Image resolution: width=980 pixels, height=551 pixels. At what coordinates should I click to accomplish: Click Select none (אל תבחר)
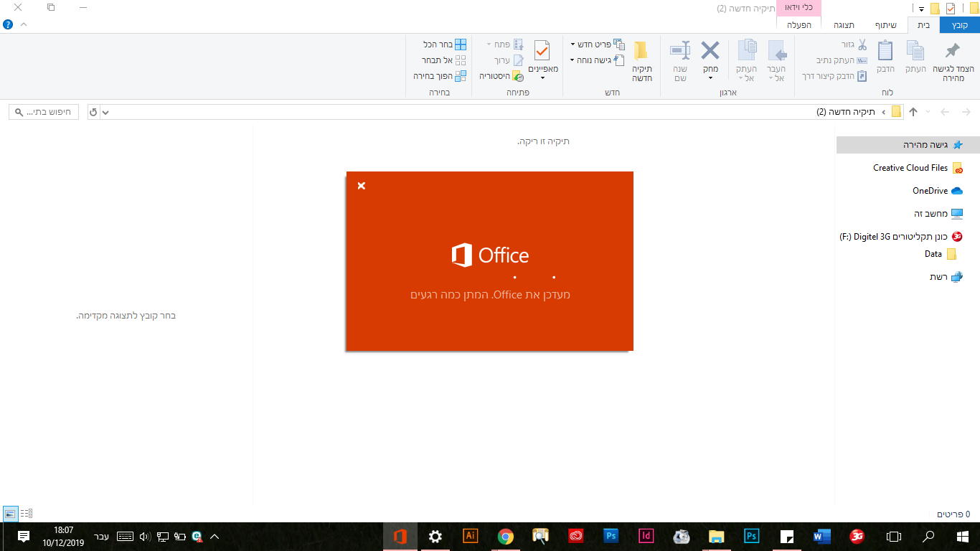click(445, 60)
